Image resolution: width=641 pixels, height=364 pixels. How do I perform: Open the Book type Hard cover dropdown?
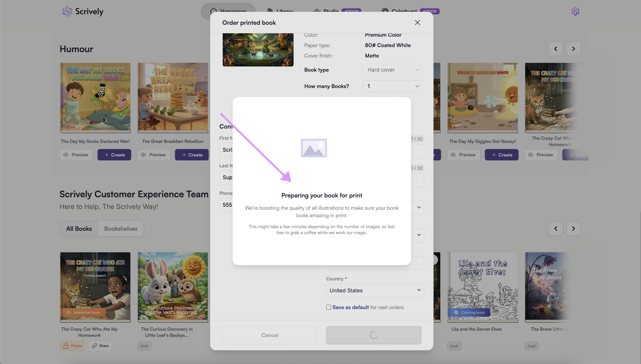pyautogui.click(x=392, y=70)
